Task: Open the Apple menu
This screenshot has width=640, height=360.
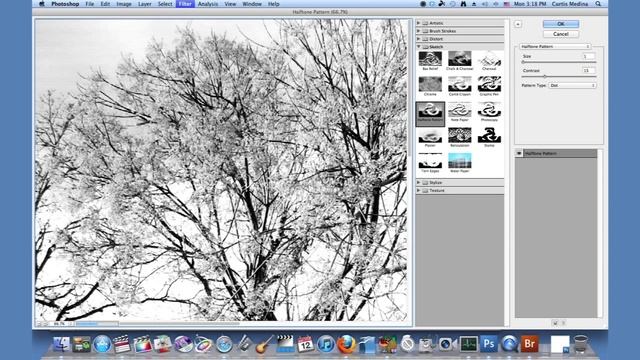Action: pyautogui.click(x=42, y=4)
